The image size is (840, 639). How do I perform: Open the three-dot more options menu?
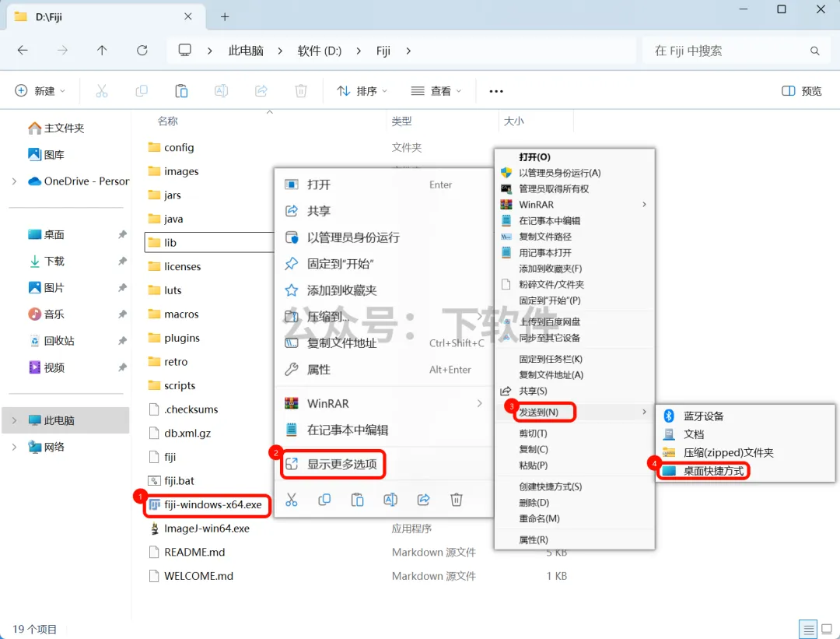[496, 91]
